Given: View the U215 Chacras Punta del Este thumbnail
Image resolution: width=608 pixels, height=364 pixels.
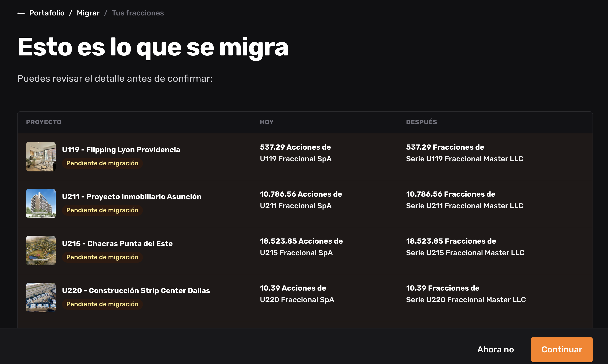Looking at the screenshot, I should (41, 250).
